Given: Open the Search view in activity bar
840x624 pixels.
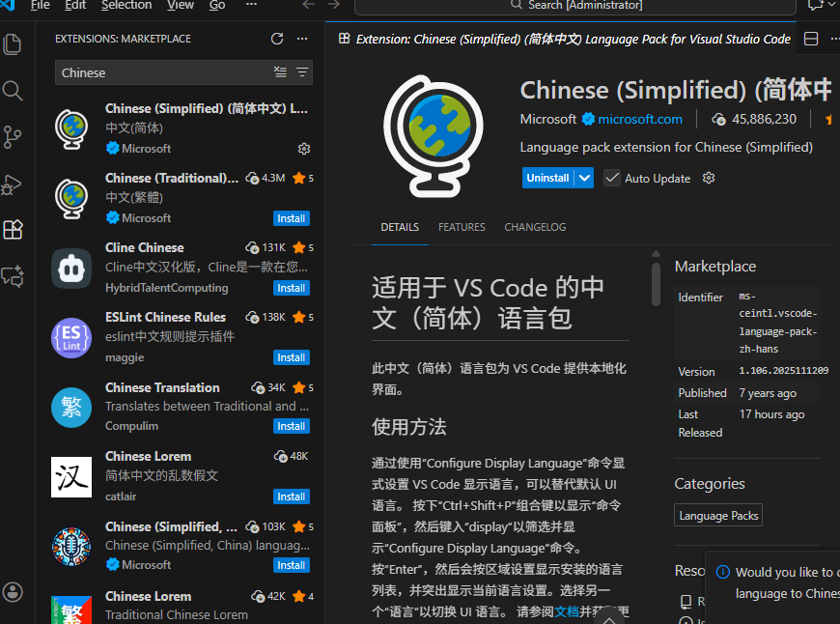Looking at the screenshot, I should tap(13, 91).
